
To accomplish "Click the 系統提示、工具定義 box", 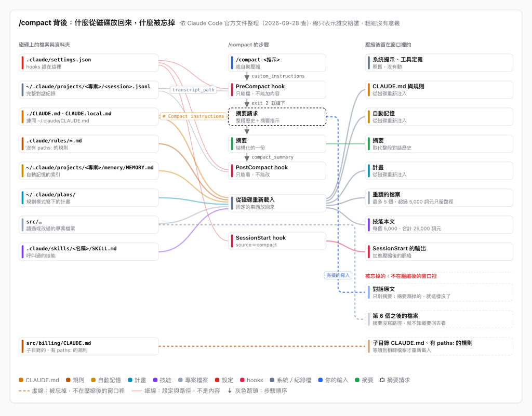I will (x=438, y=63).
